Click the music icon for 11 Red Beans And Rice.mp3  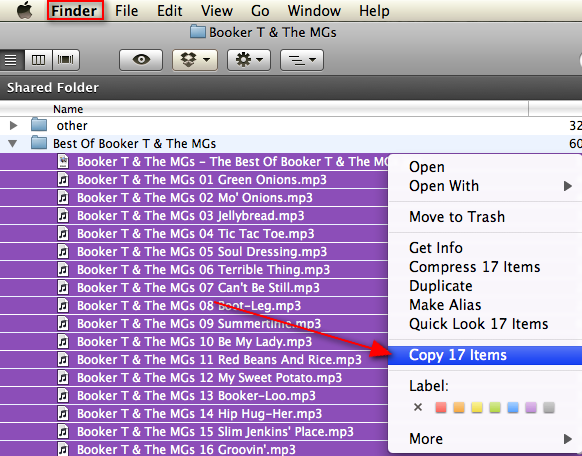[x=63, y=360]
